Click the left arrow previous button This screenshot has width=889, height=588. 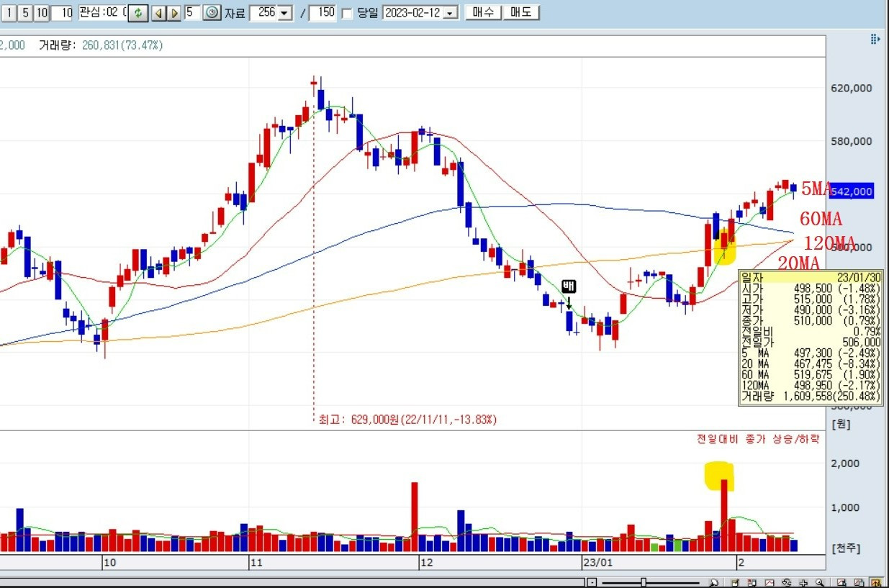click(158, 13)
